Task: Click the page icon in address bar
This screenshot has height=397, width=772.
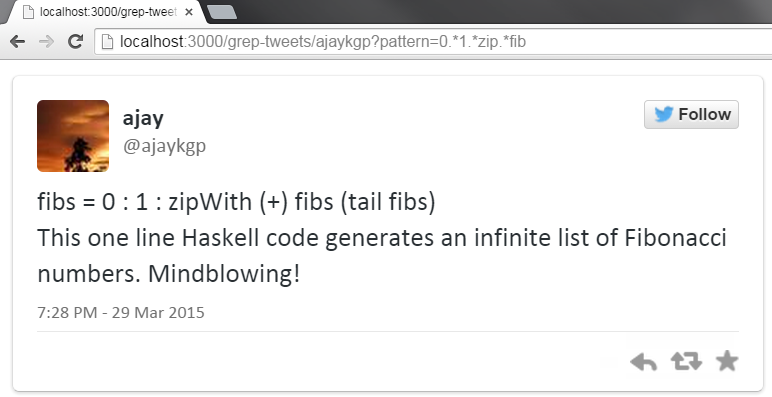Action: (x=107, y=42)
